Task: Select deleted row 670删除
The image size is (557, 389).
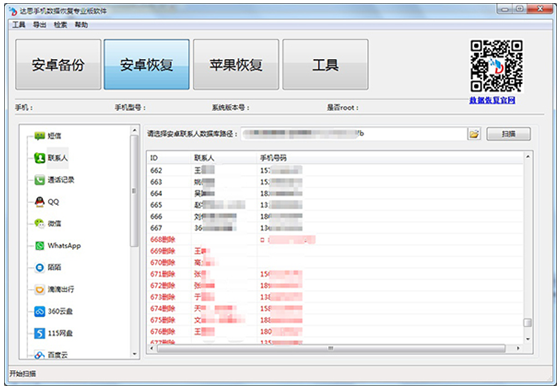Action: pyautogui.click(x=335, y=263)
